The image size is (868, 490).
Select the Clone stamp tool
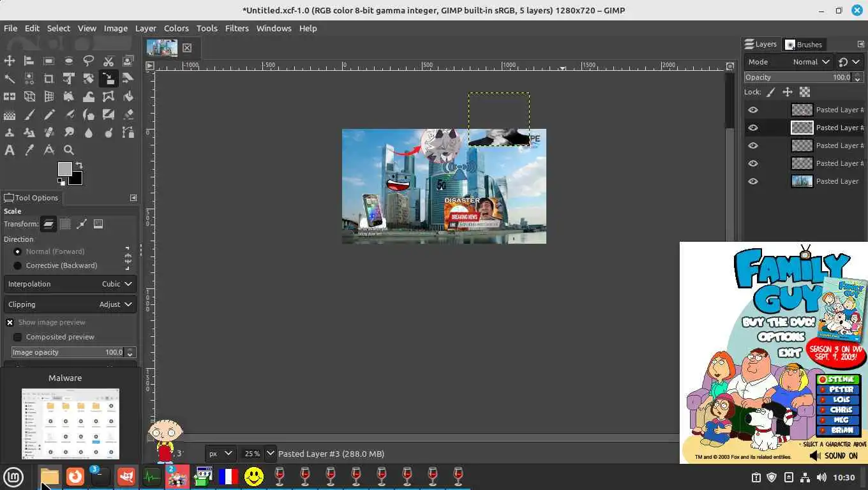click(10, 133)
